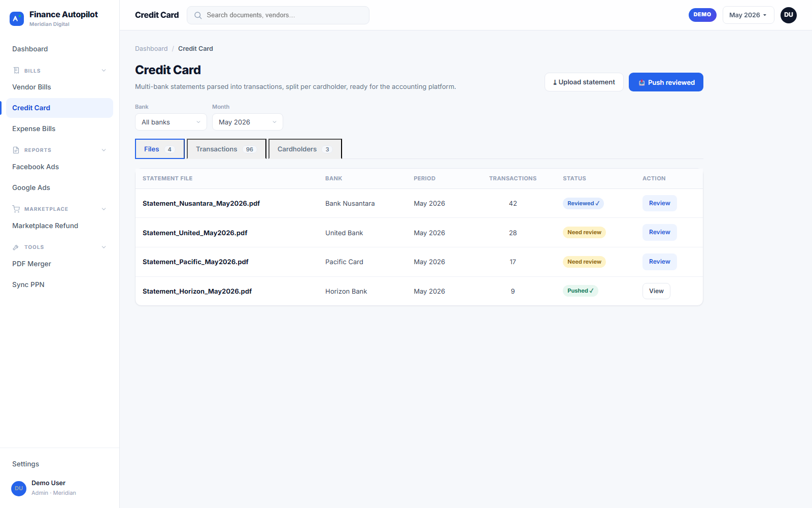Click Statement_United_May2026.pdf file name
812x508 pixels.
tap(195, 233)
